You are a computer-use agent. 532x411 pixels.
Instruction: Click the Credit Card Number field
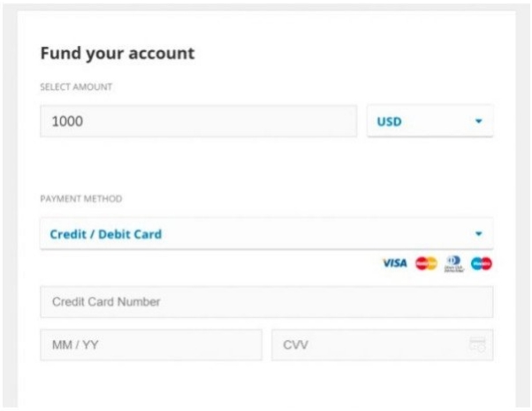pos(266,301)
